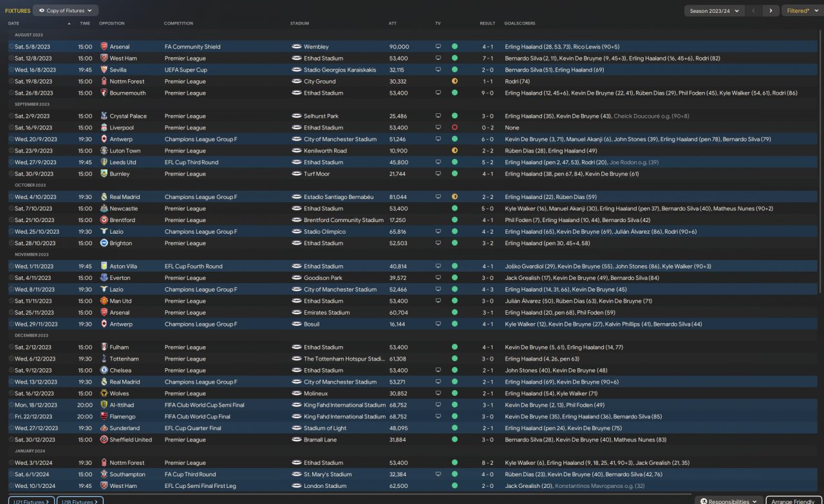Viewport: 824px width, 504px height.
Task: Click the Bournemouth club badge
Action: click(104, 93)
